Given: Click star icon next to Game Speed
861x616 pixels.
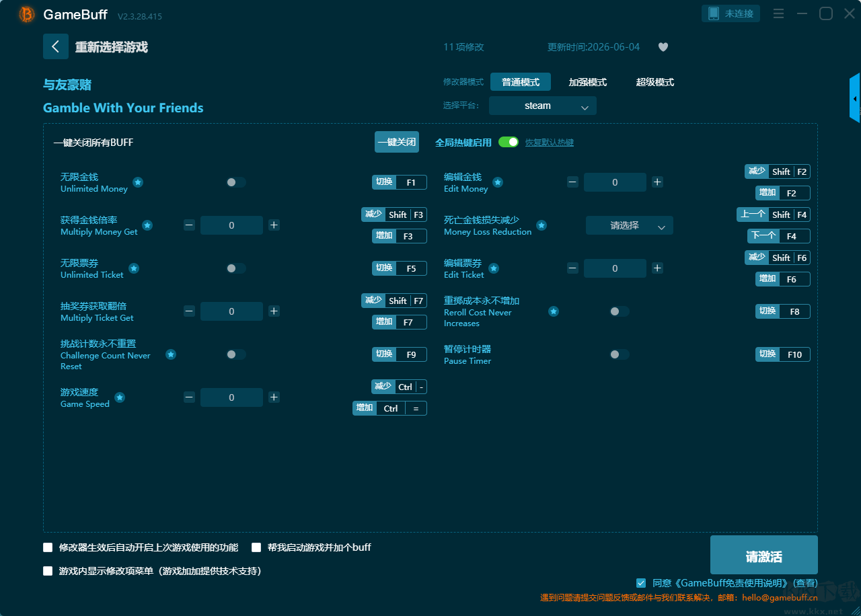Looking at the screenshot, I should [x=120, y=397].
